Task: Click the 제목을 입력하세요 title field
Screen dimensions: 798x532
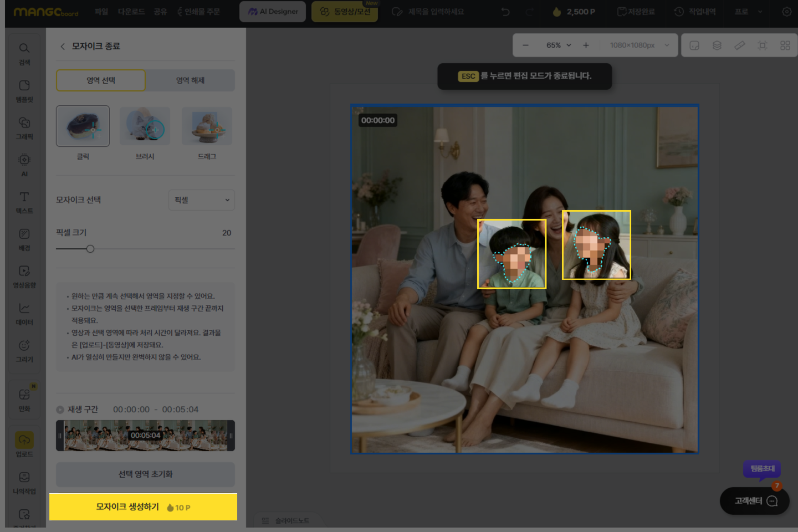Action: pos(436,12)
